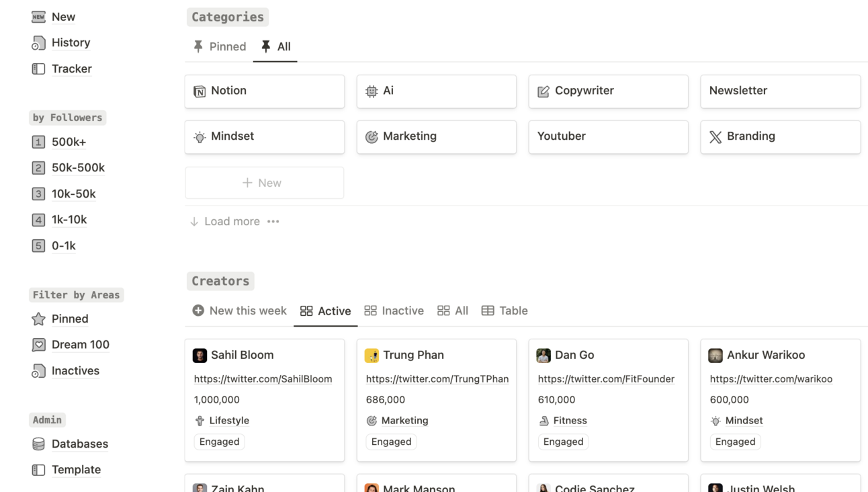Viewport: 868px width, 492px height.
Task: Open the Trung Phan Twitter link
Action: (x=437, y=379)
